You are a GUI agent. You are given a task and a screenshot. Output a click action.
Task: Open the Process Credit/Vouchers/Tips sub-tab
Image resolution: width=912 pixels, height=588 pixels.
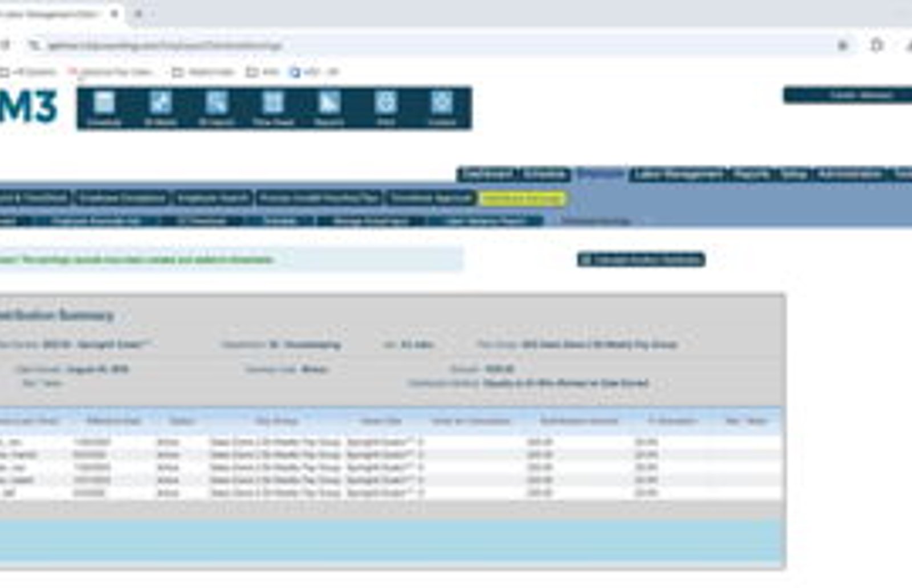click(x=319, y=198)
